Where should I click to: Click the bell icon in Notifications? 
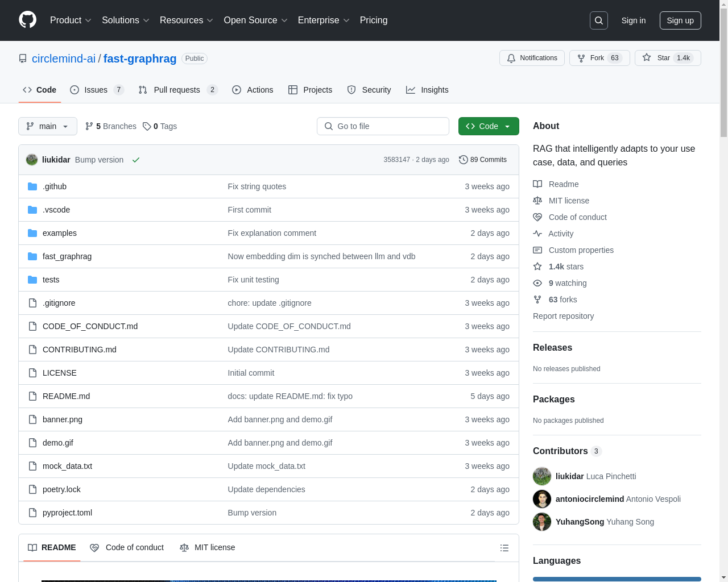[x=511, y=58]
